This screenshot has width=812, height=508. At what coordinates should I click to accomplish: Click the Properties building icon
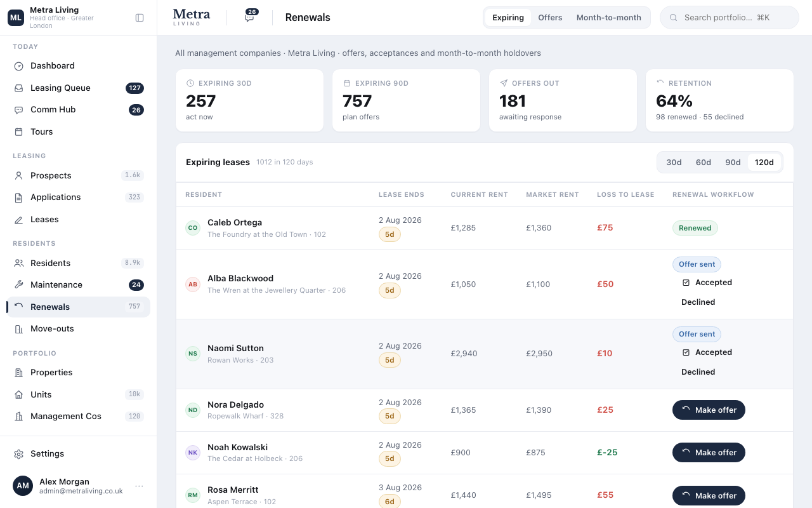(x=19, y=373)
